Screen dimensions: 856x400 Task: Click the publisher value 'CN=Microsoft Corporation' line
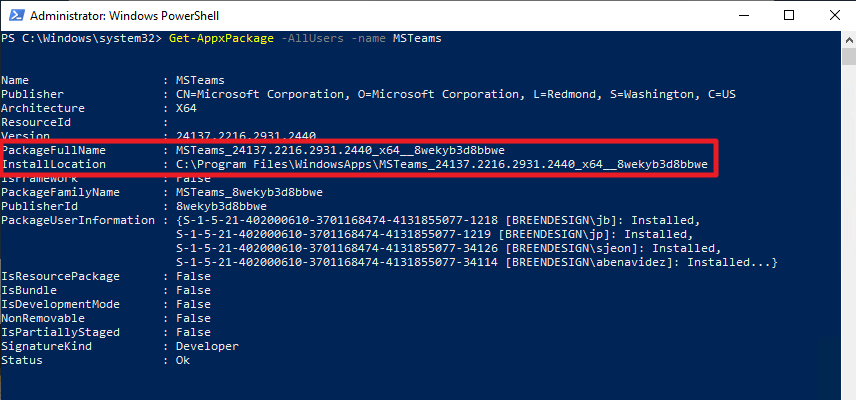[456, 94]
